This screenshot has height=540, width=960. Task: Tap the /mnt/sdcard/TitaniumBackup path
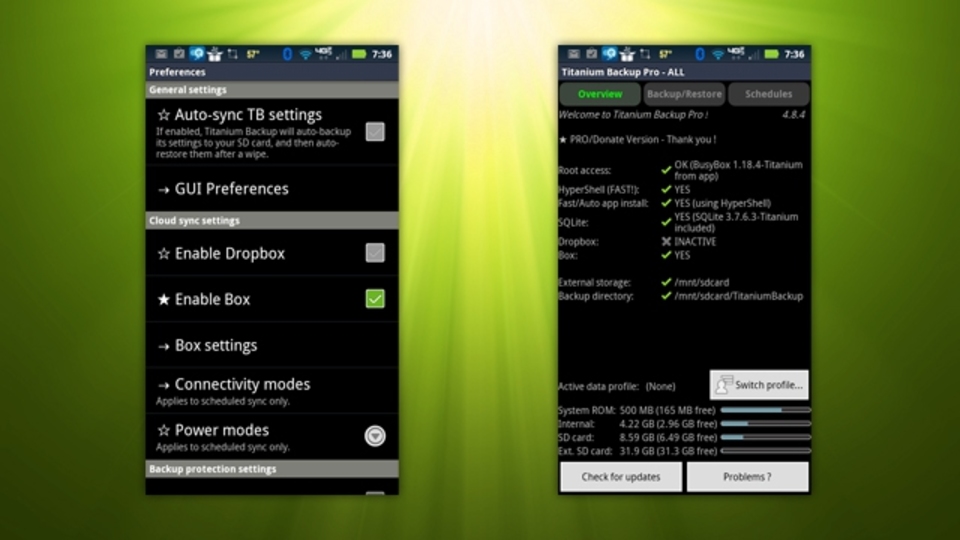click(x=738, y=296)
